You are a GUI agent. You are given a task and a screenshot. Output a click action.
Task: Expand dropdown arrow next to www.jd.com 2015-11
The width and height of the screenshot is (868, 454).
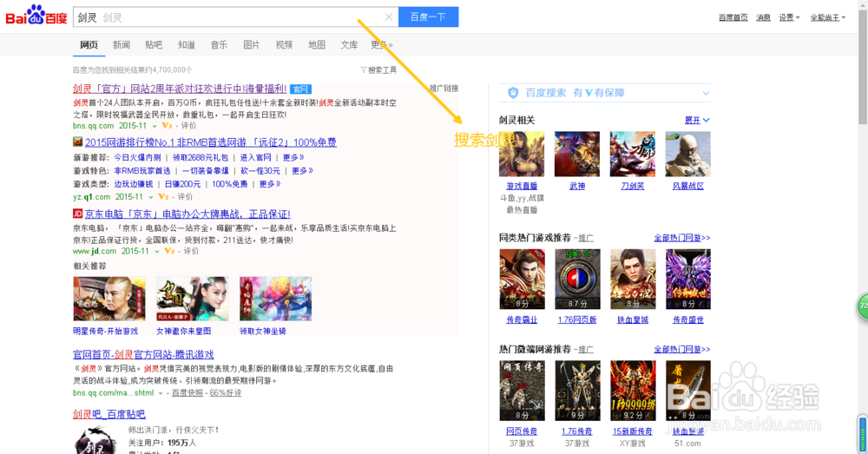pyautogui.click(x=156, y=252)
